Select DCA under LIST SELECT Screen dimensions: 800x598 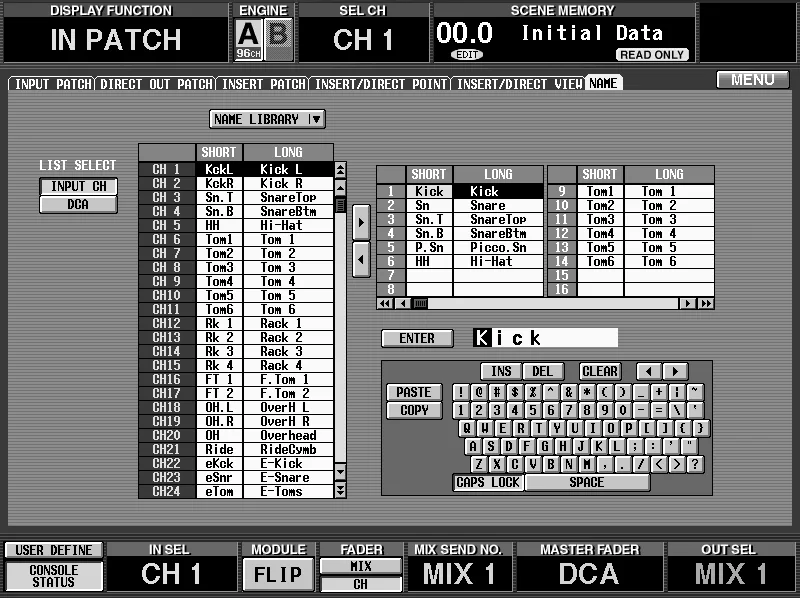click(x=79, y=205)
